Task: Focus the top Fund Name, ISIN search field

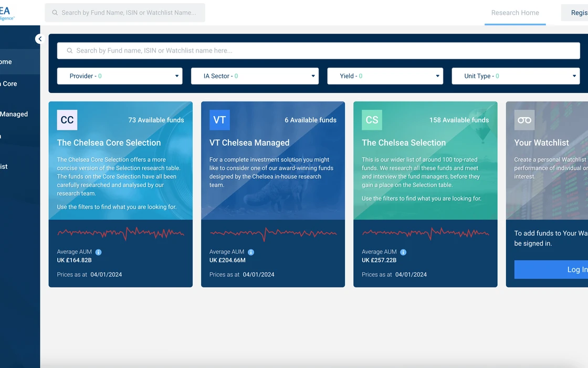Action: 125,13
